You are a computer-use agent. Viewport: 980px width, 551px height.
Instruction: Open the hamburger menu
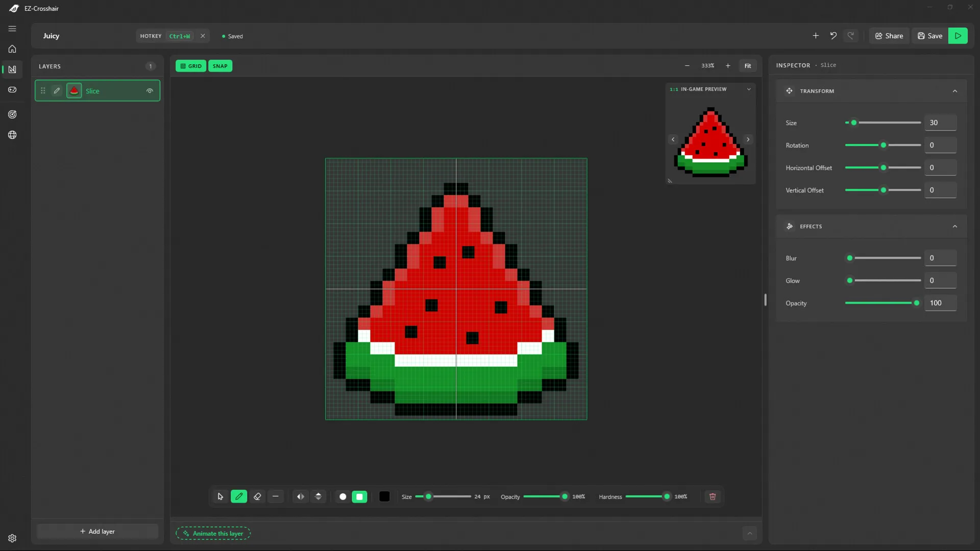pos(12,29)
